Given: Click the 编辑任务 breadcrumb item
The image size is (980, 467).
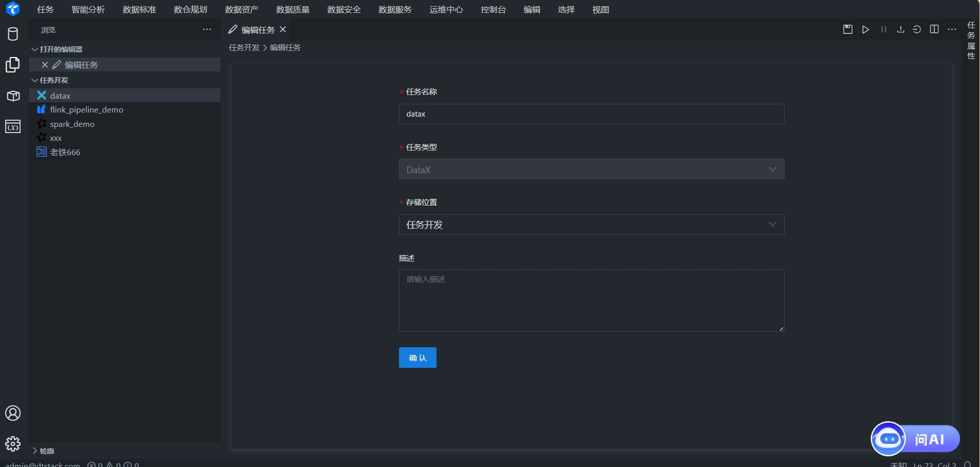Looking at the screenshot, I should [285, 48].
